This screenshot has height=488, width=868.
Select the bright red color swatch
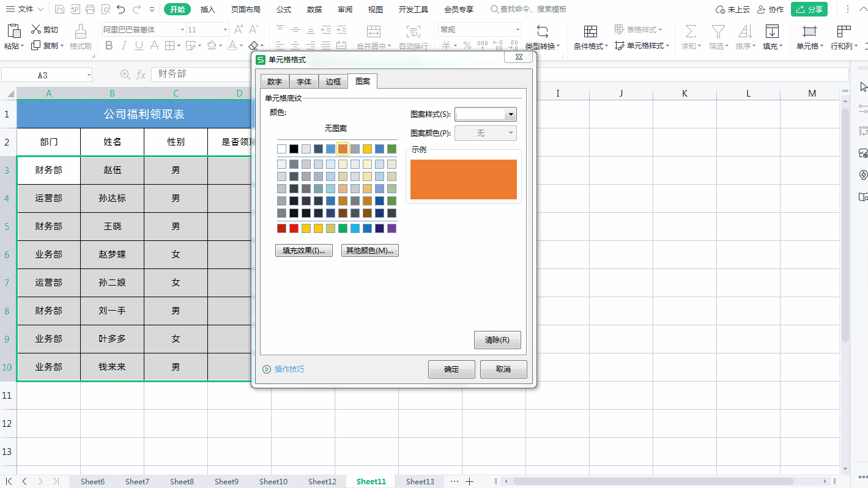click(x=294, y=228)
